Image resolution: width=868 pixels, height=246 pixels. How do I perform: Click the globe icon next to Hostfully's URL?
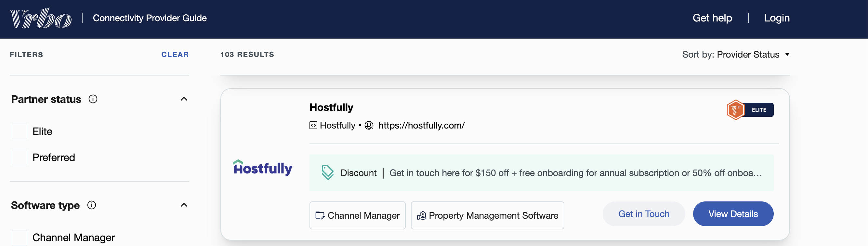pos(369,125)
